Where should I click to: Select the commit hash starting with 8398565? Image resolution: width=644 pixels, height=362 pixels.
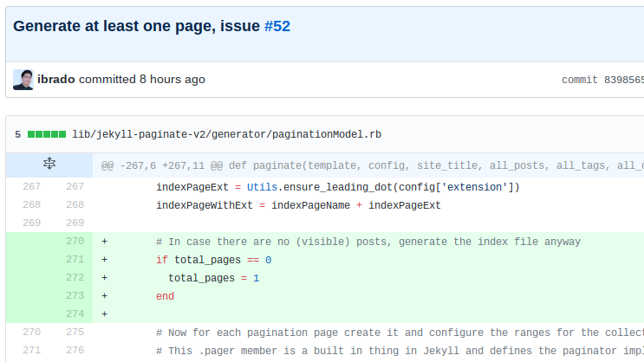pos(623,80)
